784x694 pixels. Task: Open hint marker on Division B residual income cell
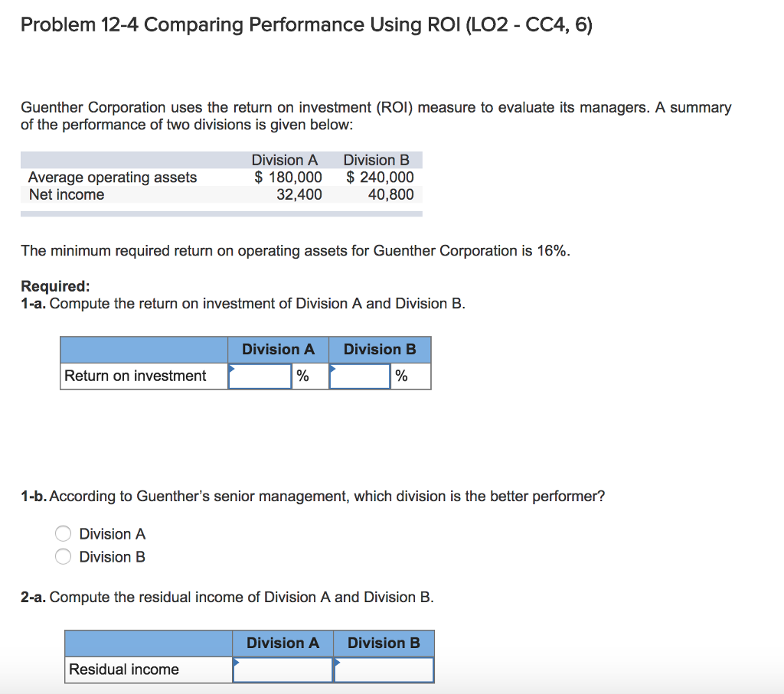(x=337, y=661)
